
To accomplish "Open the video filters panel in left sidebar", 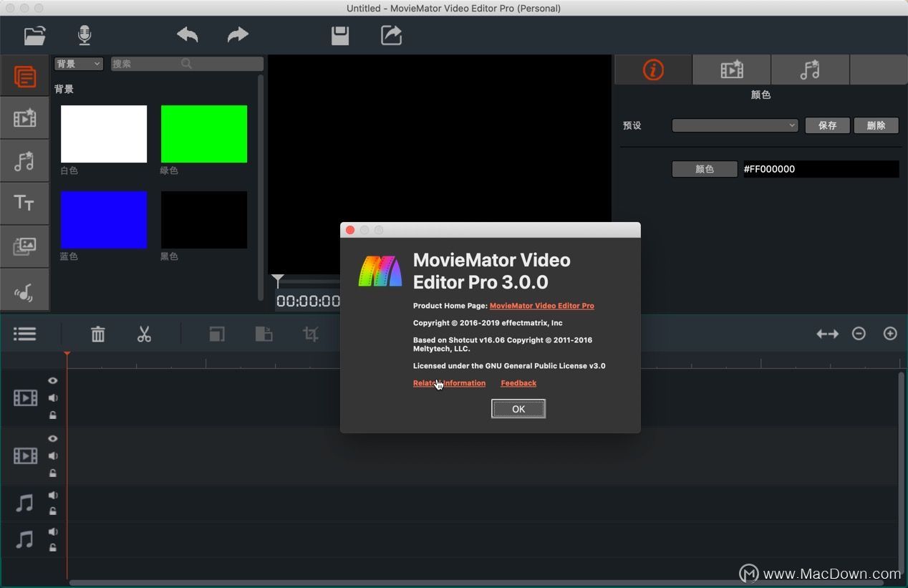I will (x=25, y=118).
